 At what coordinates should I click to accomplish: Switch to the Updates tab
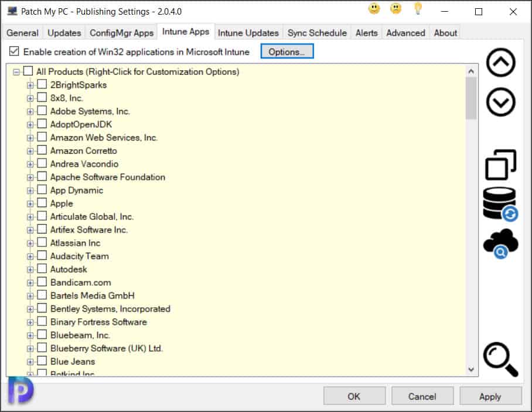click(64, 33)
